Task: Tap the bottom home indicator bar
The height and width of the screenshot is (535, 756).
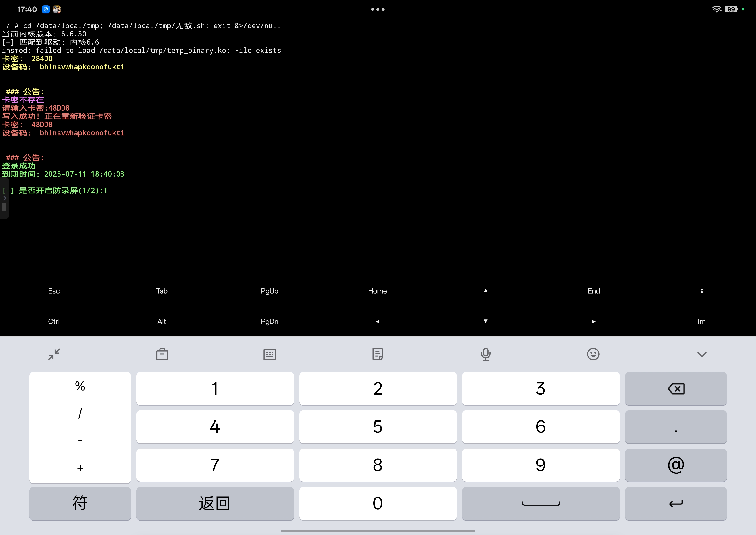Action: (x=378, y=531)
